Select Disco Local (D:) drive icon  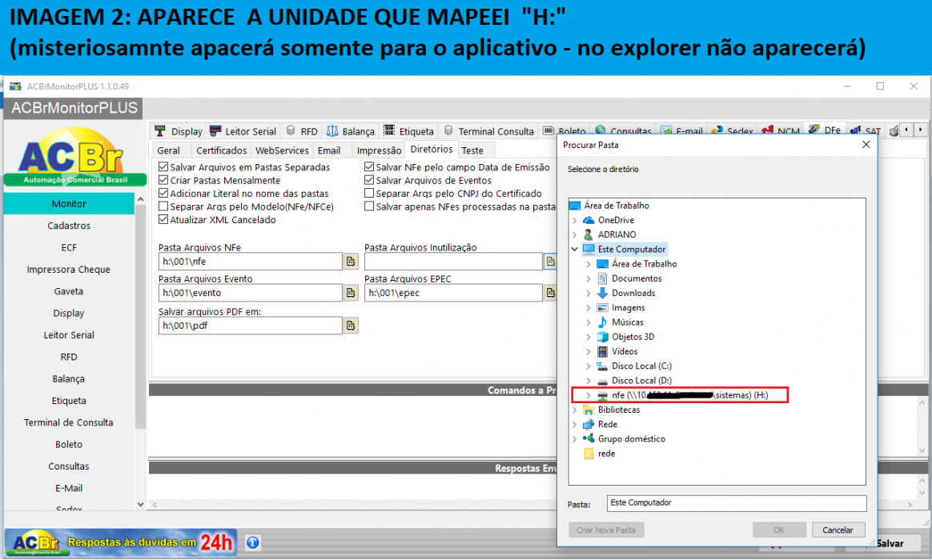[x=602, y=382]
